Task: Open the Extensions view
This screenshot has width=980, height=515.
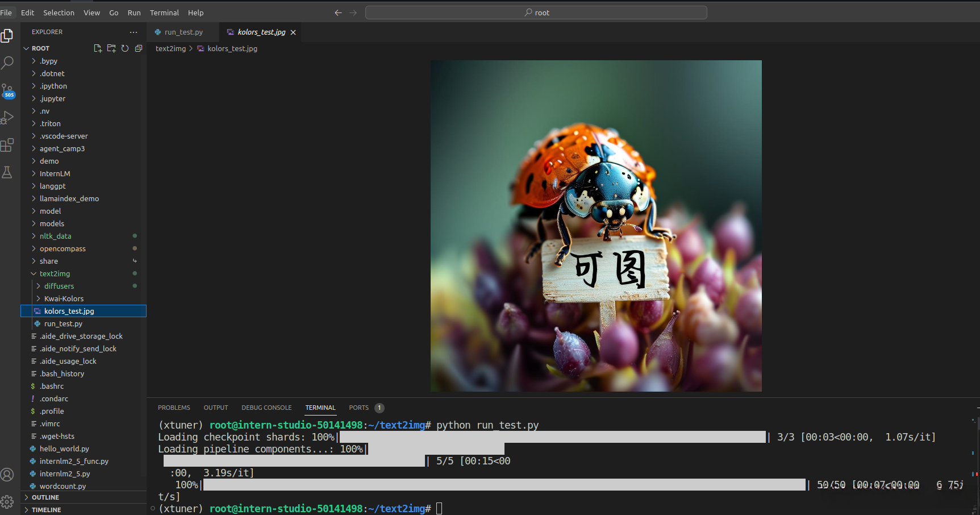Action: [7, 145]
